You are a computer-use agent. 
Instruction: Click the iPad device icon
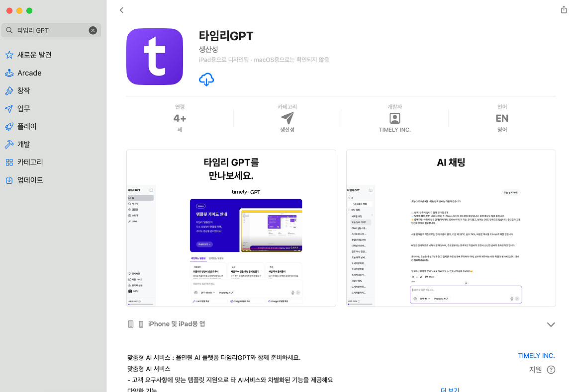tap(131, 324)
